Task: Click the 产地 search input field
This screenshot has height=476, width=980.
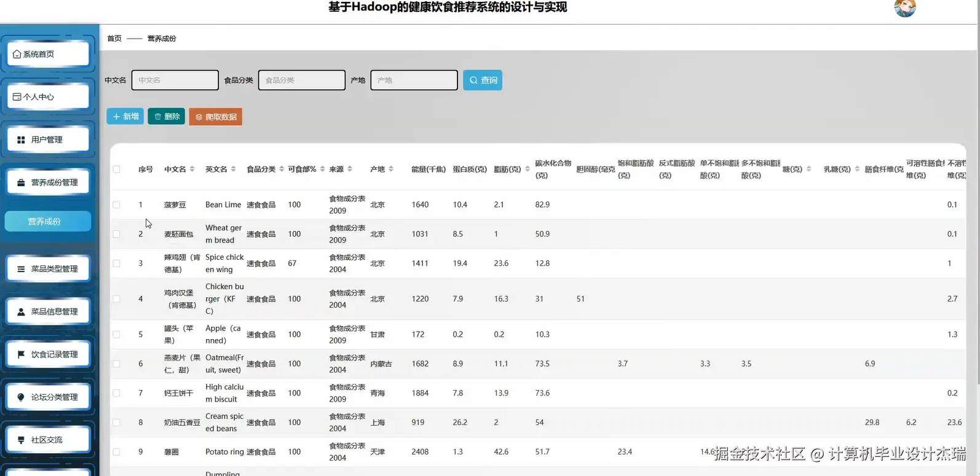Action: tap(414, 80)
